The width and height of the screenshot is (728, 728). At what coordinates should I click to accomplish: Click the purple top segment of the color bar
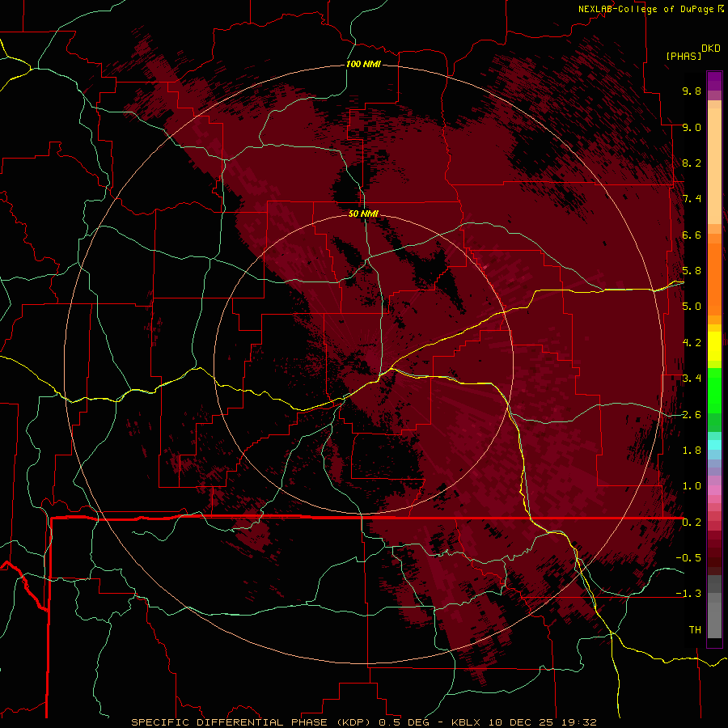pyautogui.click(x=714, y=81)
